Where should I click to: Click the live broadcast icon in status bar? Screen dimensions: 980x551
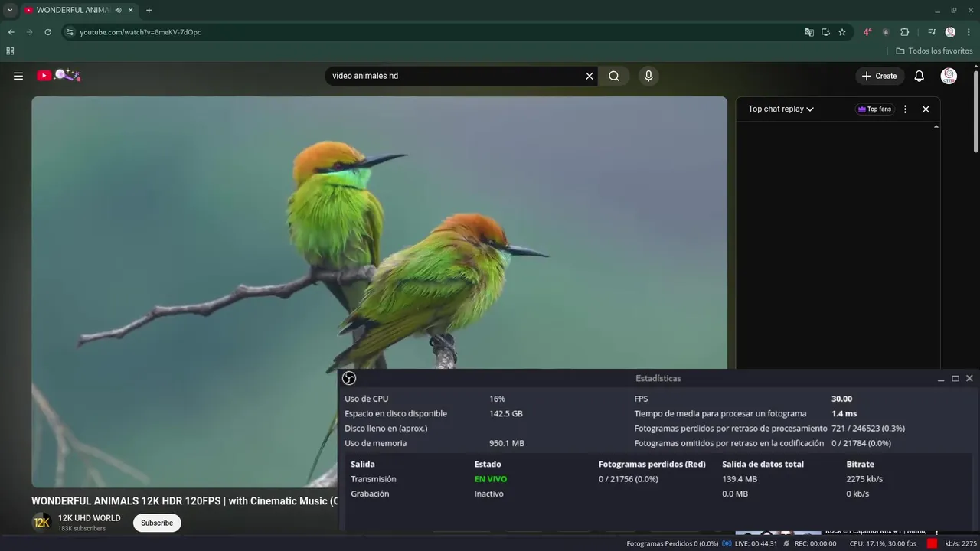[x=727, y=543]
